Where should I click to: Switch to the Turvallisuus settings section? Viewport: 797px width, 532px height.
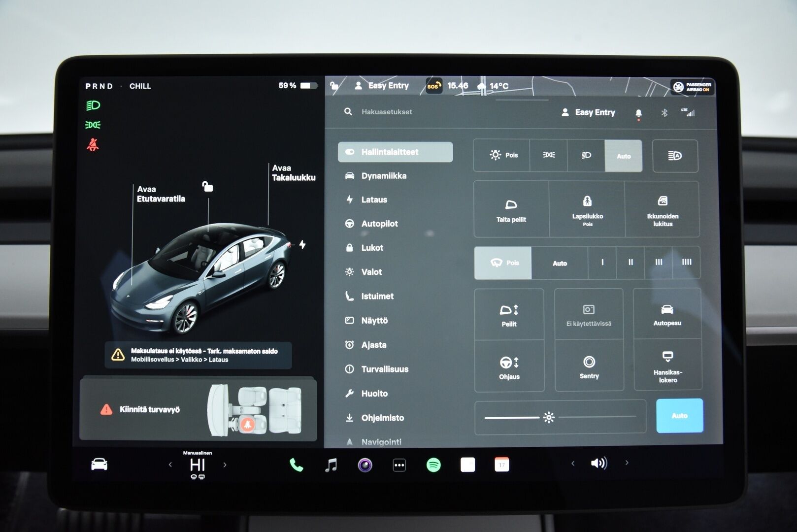384,369
